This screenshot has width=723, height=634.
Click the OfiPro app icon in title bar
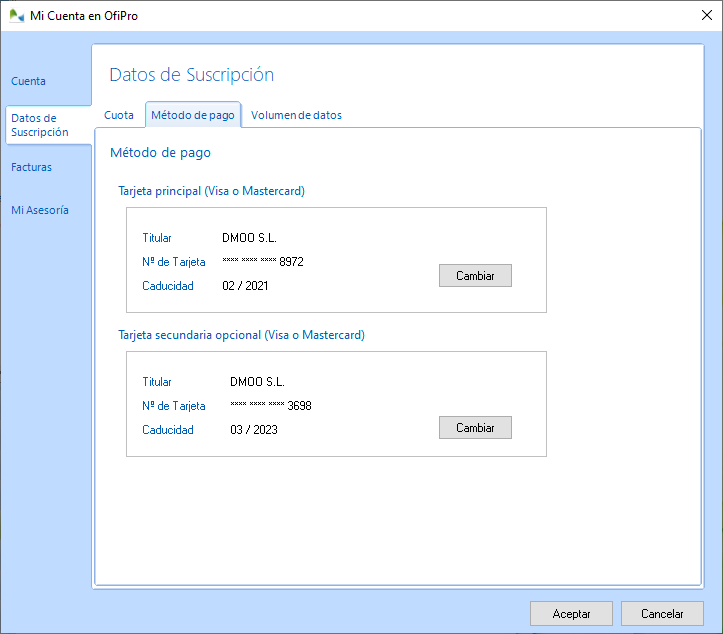tap(17, 15)
